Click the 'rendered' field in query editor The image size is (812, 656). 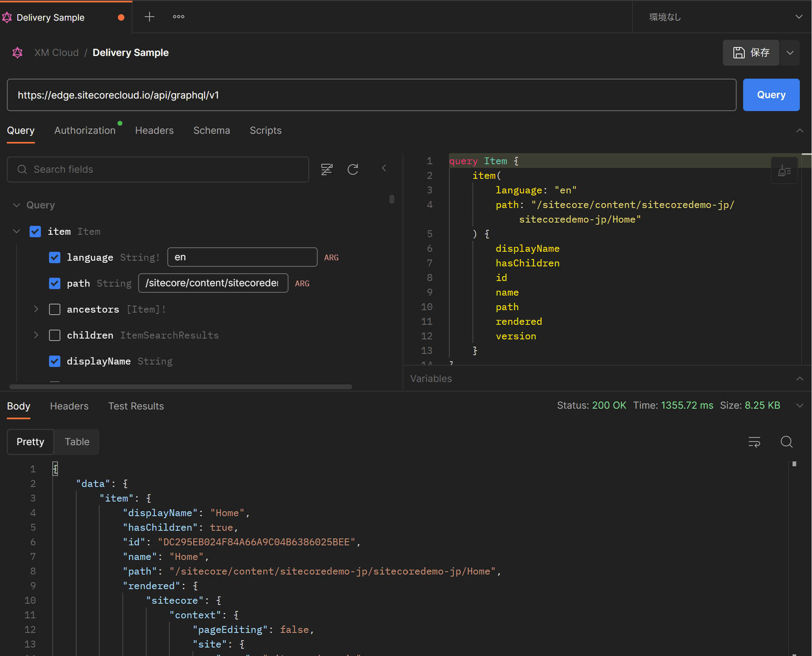(x=519, y=322)
